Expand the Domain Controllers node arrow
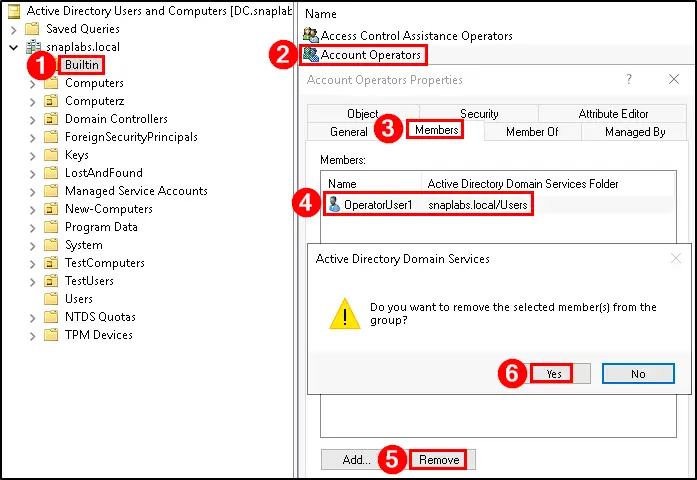 point(32,120)
